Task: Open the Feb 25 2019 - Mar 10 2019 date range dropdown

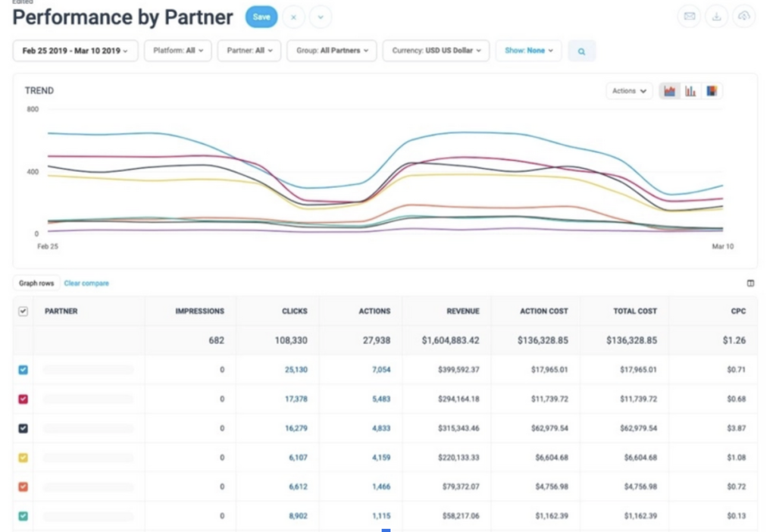Action: point(75,51)
